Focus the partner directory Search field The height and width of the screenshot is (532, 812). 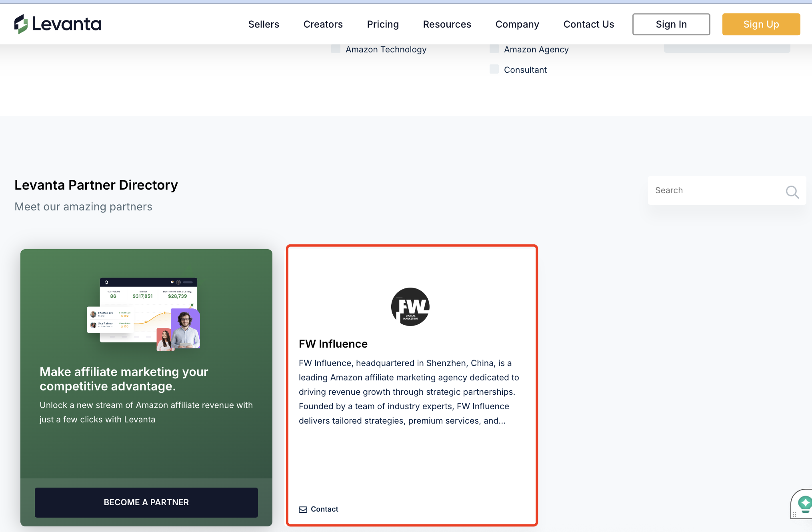[726, 190]
